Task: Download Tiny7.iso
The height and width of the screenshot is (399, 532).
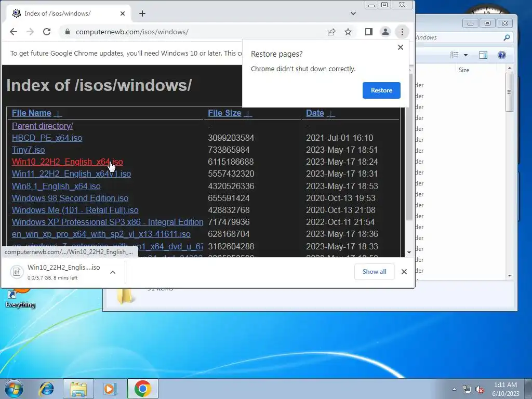Action: click(x=28, y=150)
